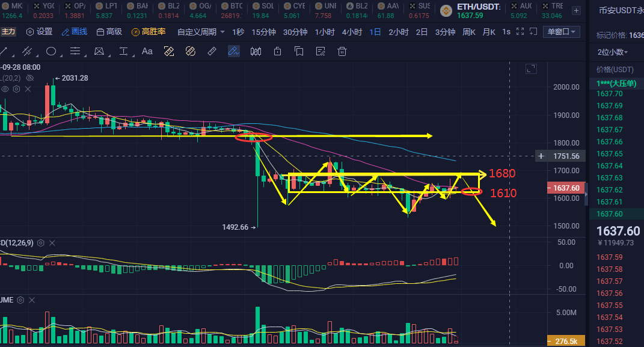Remove the main chart indicator with X
This screenshot has width=644, height=347.
pos(28,88)
